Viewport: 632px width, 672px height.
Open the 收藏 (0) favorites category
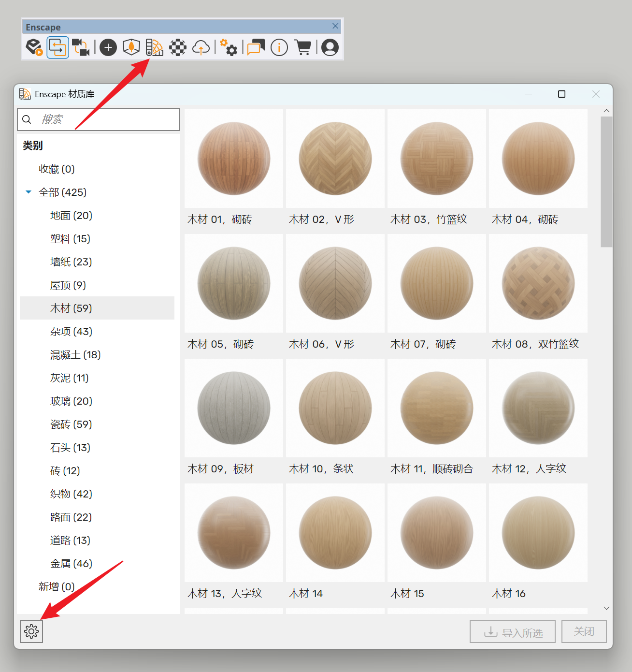pyautogui.click(x=57, y=169)
